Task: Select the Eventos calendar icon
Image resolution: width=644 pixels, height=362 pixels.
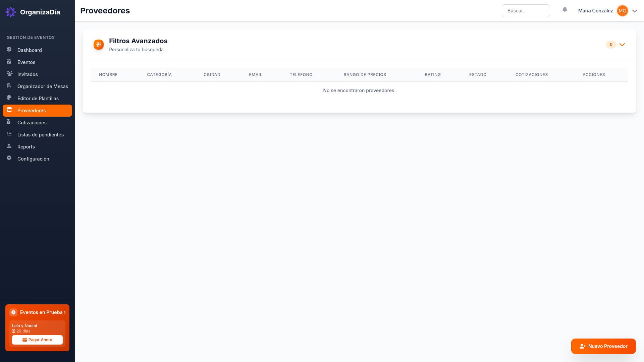Action: click(x=9, y=62)
